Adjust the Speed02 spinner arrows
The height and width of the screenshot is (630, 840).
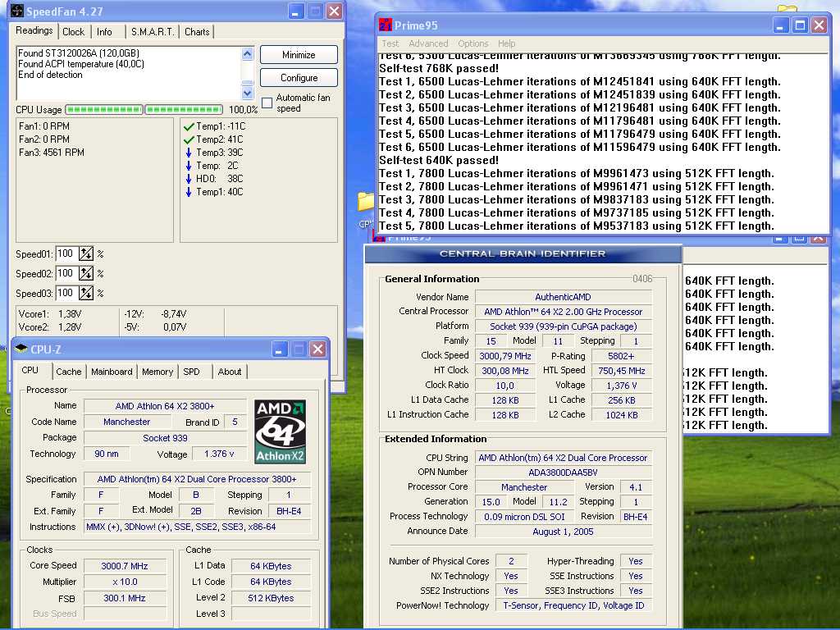(85, 274)
